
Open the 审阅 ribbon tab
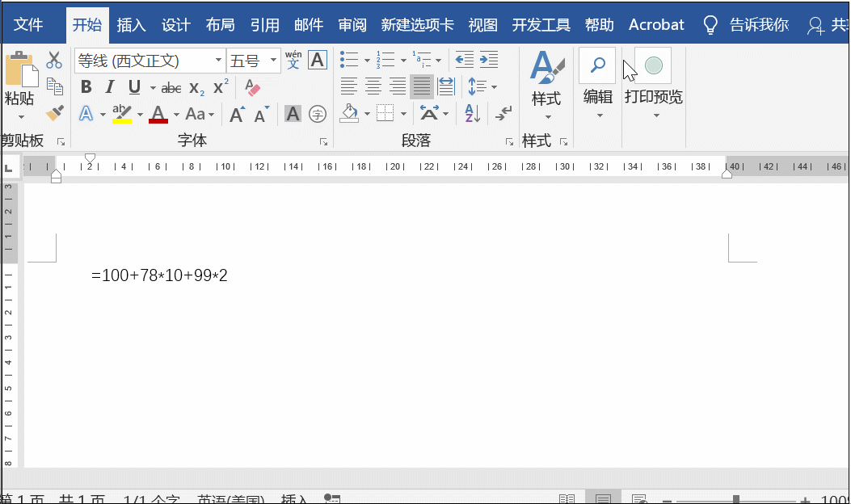(352, 25)
